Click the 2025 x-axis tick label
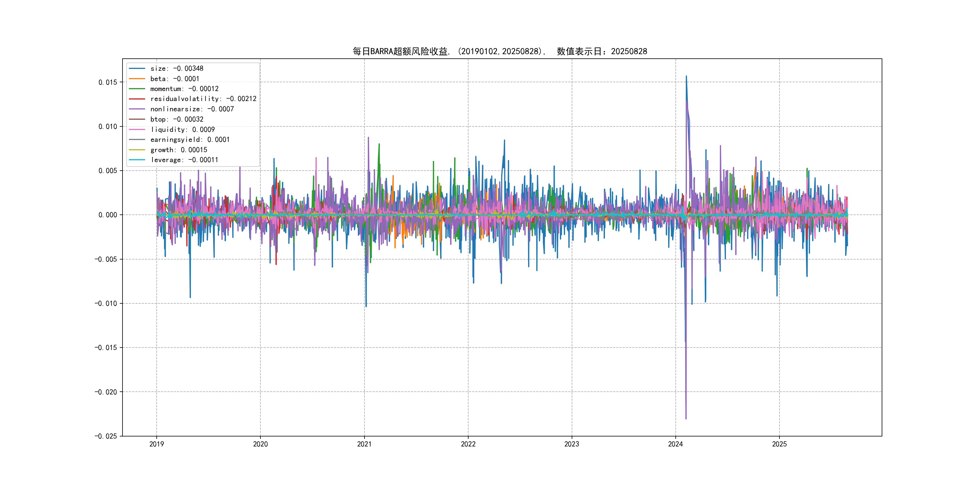Screen dimensions: 980x490 779,444
